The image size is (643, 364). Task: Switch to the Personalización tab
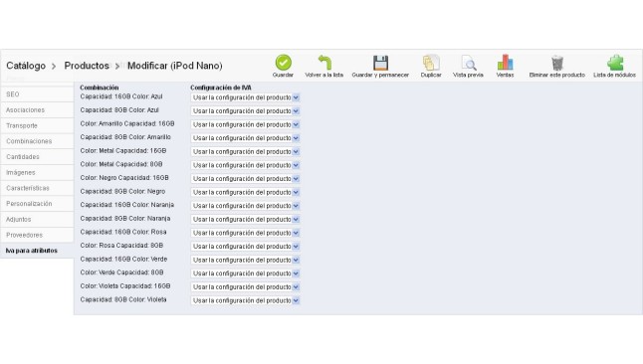[37, 204]
